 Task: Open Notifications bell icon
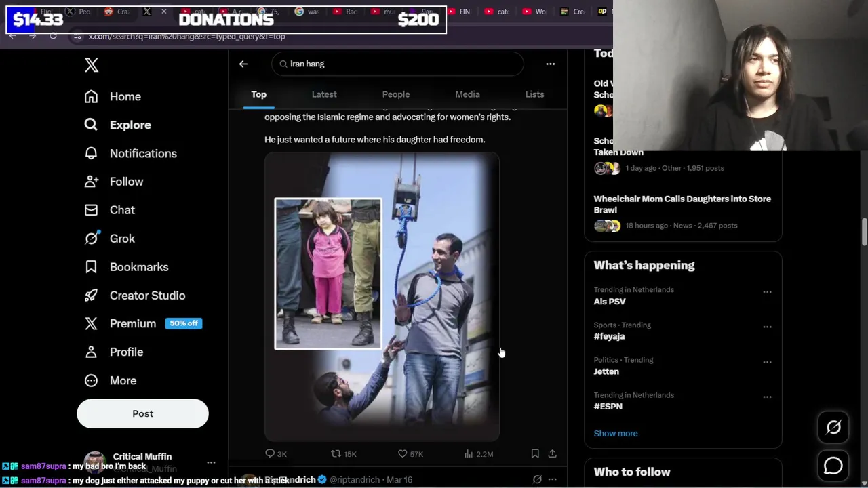click(91, 153)
